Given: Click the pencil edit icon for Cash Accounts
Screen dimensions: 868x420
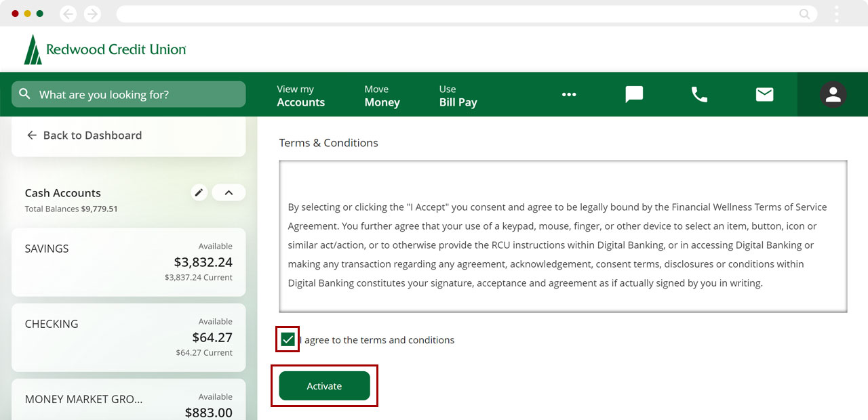Looking at the screenshot, I should (x=199, y=193).
